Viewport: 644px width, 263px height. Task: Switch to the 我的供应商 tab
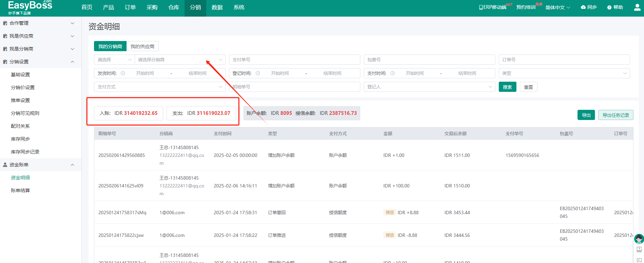point(143,46)
